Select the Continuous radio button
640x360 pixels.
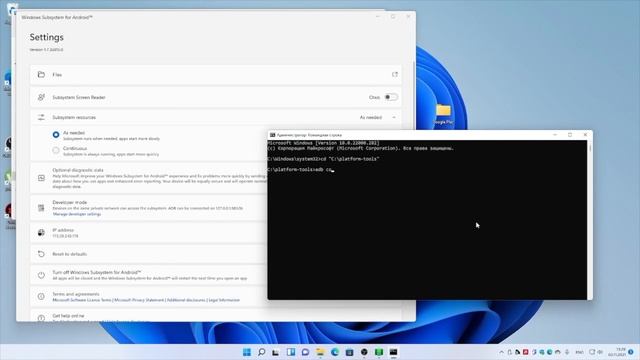tap(56, 151)
